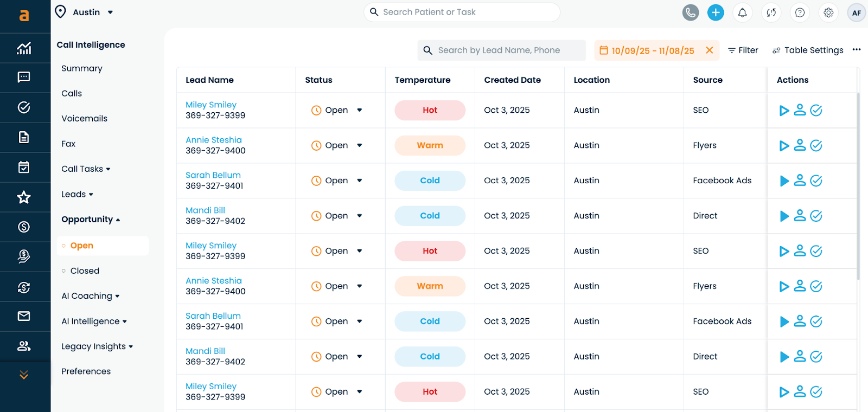Click the blue plus add button
The height and width of the screenshot is (412, 868).
pyautogui.click(x=716, y=12)
